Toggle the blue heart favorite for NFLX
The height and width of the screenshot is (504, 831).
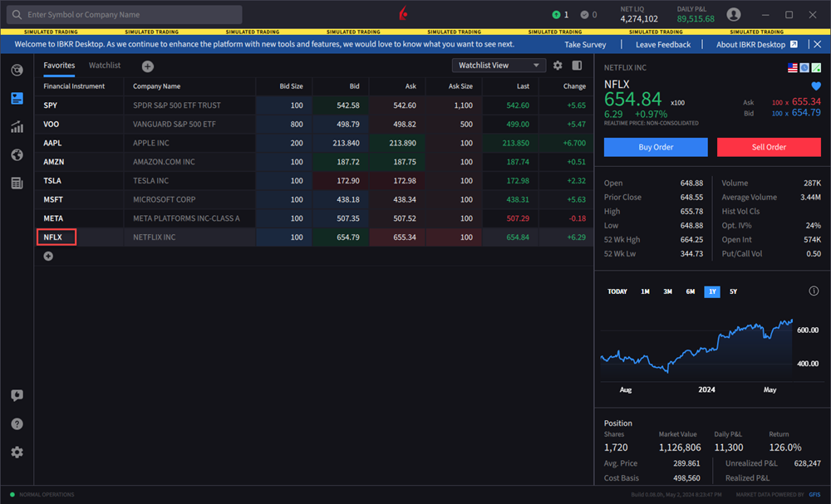pos(816,86)
